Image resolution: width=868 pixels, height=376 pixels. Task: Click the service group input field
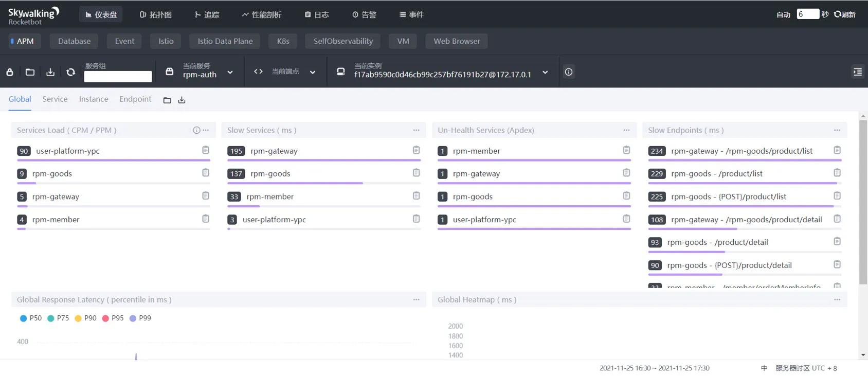tap(118, 77)
